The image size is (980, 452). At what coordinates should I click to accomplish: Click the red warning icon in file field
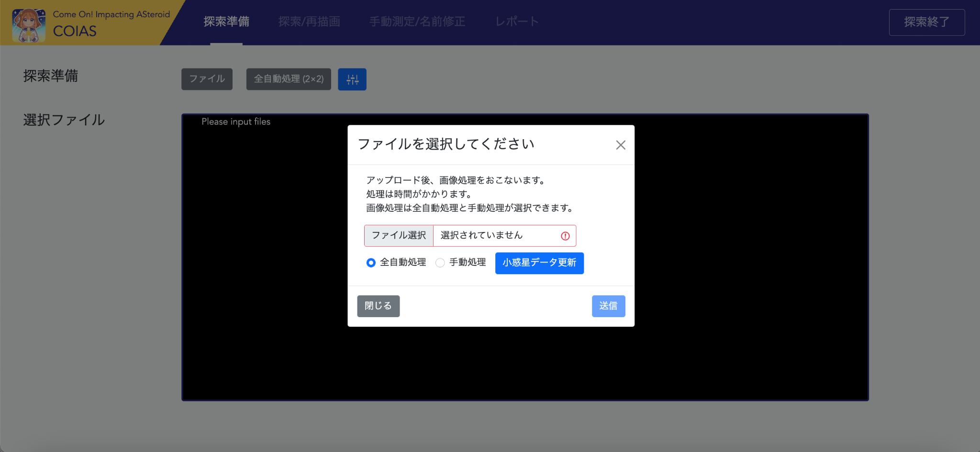click(565, 236)
